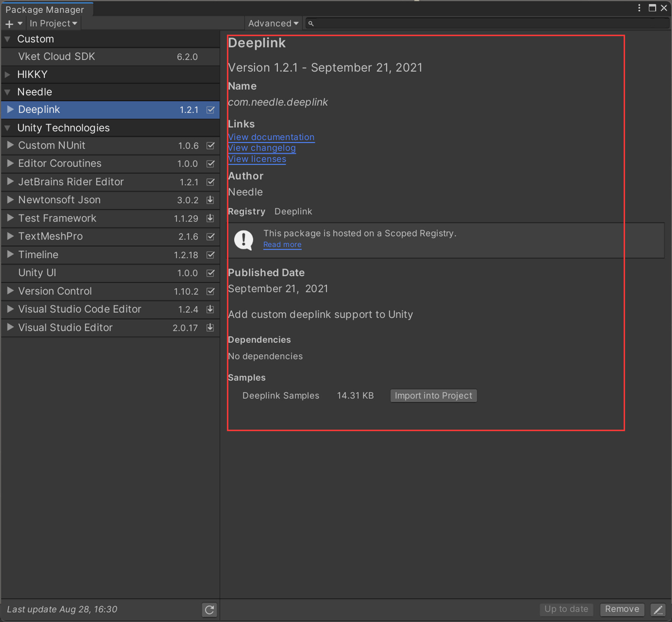672x622 pixels.
Task: Click the download icon beside Newtonsoft Json
Action: 210,200
